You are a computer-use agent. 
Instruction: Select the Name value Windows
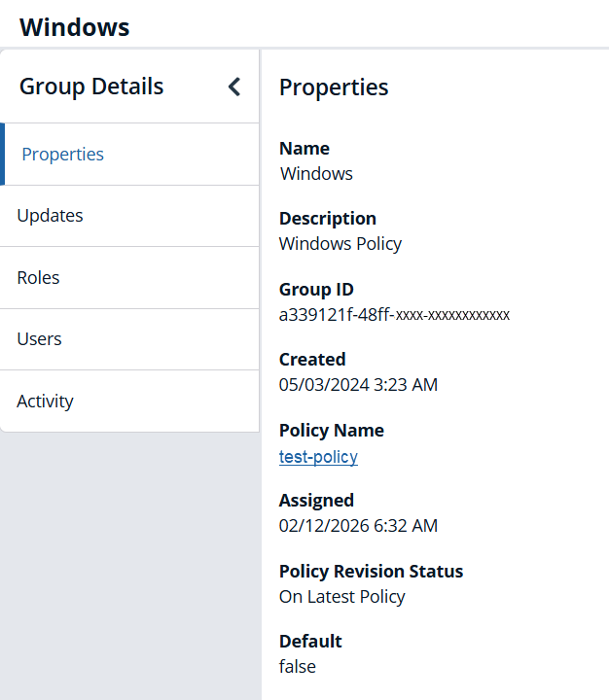point(316,174)
